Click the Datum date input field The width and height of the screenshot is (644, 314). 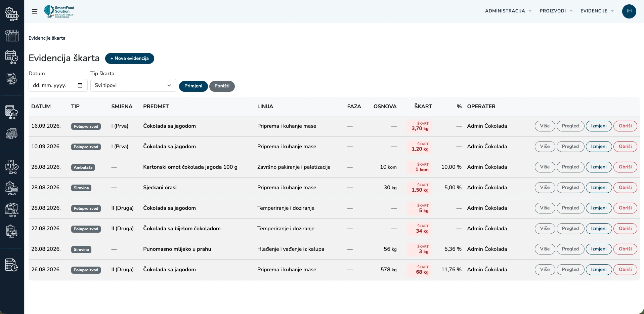coord(58,85)
